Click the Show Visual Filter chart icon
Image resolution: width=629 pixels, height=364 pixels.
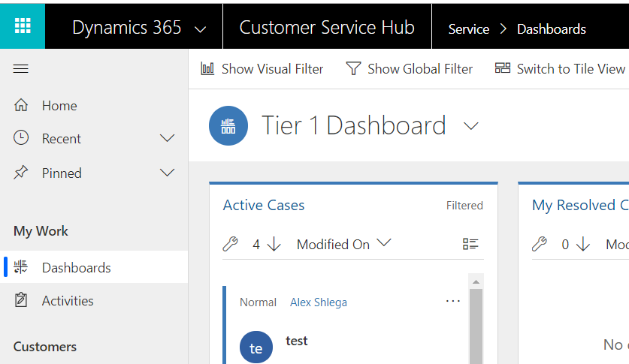pyautogui.click(x=207, y=69)
